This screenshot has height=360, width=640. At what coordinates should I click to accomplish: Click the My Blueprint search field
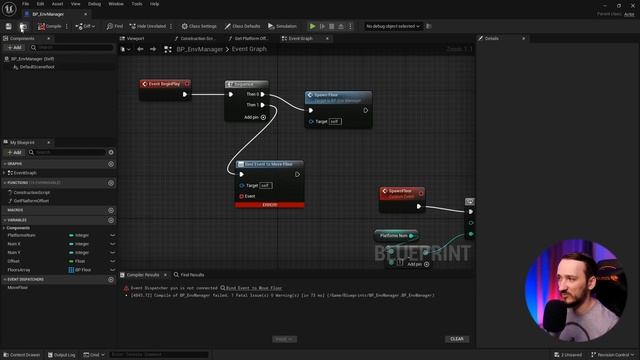coord(68,152)
